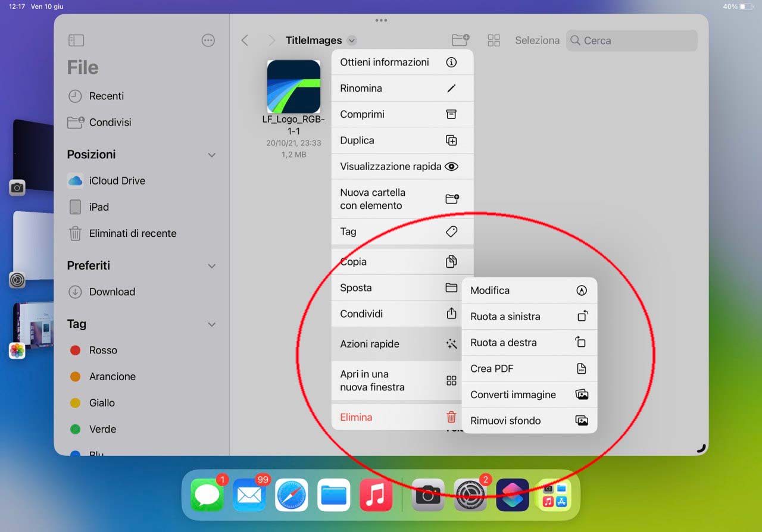Viewport: 762px width, 532px height.
Task: Choose Sposta in the context menu
Action: 397,287
